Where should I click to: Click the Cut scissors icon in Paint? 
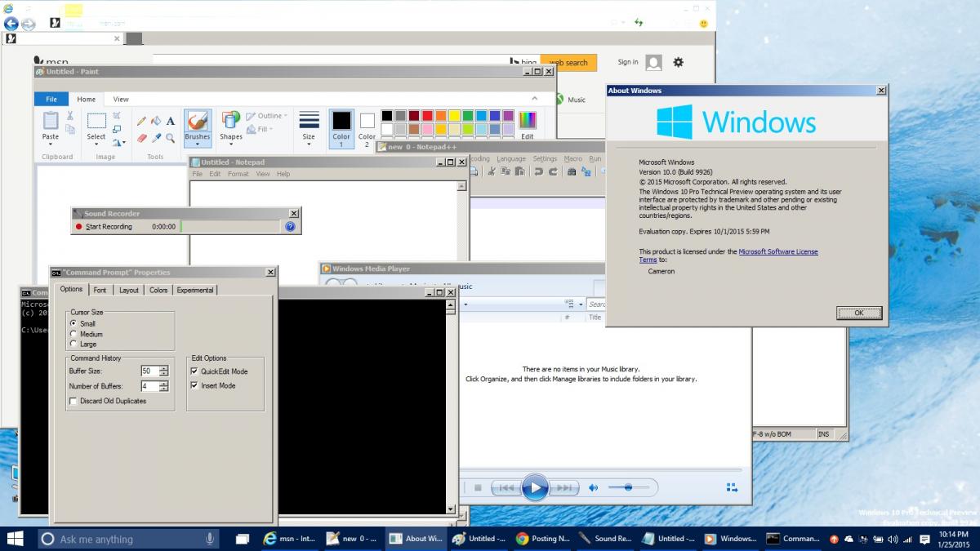click(70, 116)
